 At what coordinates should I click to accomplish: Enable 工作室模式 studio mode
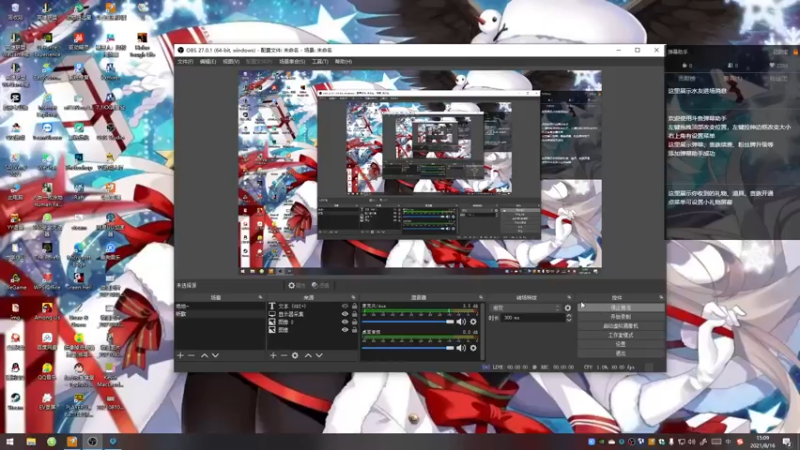(x=621, y=335)
